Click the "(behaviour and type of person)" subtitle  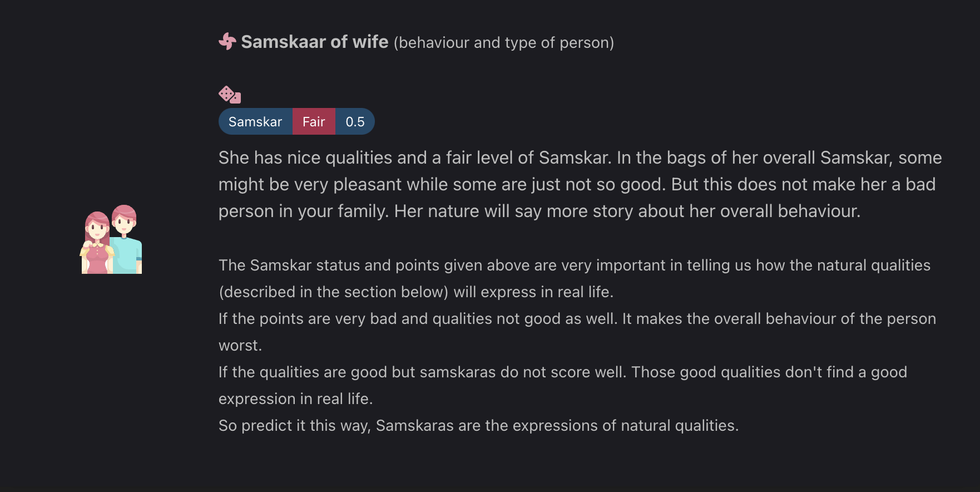[503, 43]
